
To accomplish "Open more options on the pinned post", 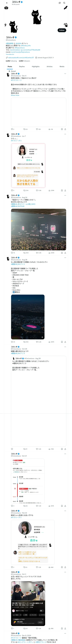I will coord(65,74).
